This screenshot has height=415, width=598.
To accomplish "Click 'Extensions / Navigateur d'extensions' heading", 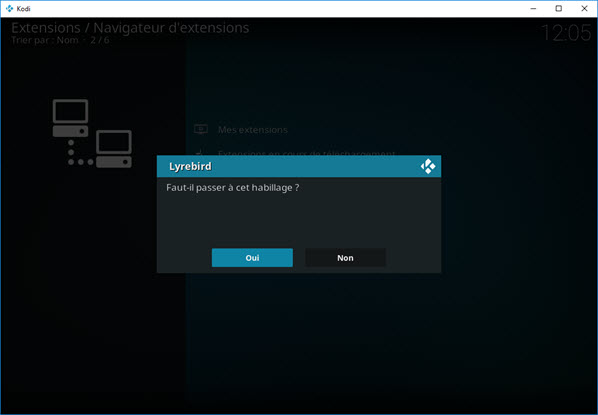I will point(130,28).
